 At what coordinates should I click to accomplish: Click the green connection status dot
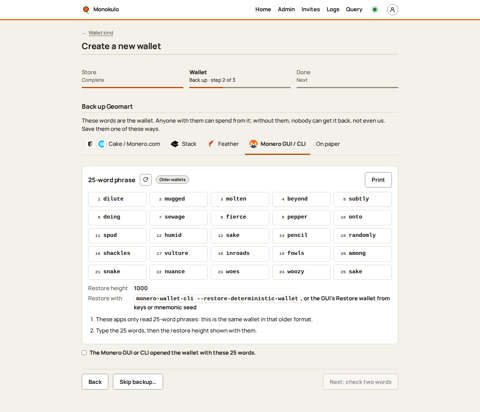coord(375,10)
